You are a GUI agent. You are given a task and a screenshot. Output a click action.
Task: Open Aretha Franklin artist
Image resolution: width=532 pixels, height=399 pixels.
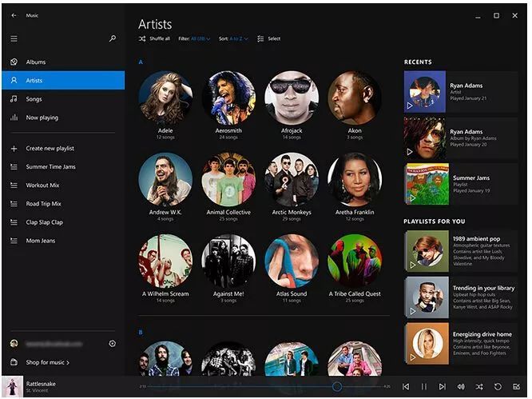355,180
